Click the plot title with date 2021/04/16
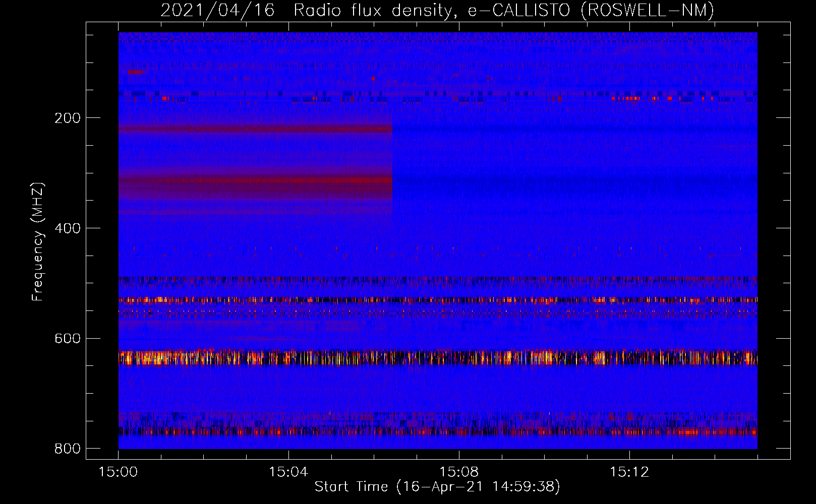Image resolution: width=816 pixels, height=504 pixels. [x=437, y=10]
